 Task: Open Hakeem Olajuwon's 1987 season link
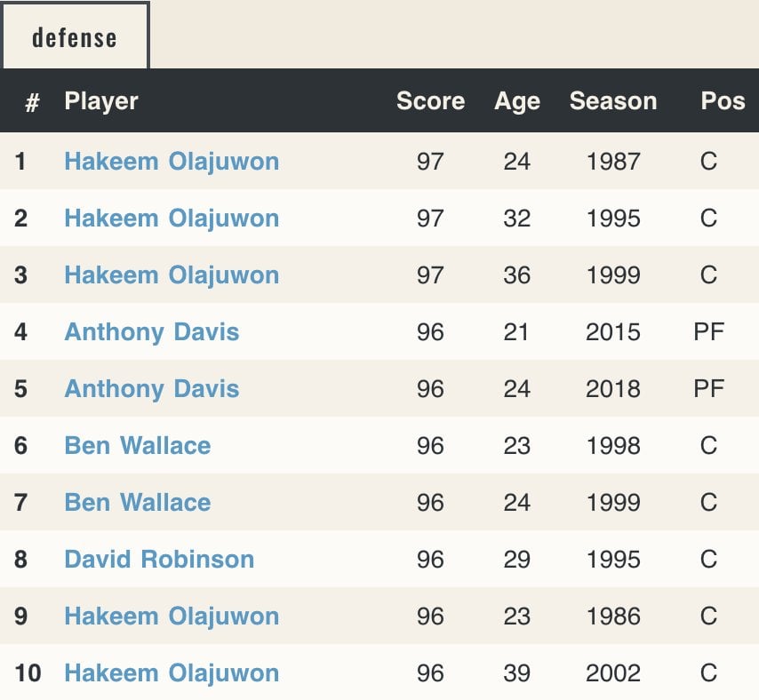(172, 162)
